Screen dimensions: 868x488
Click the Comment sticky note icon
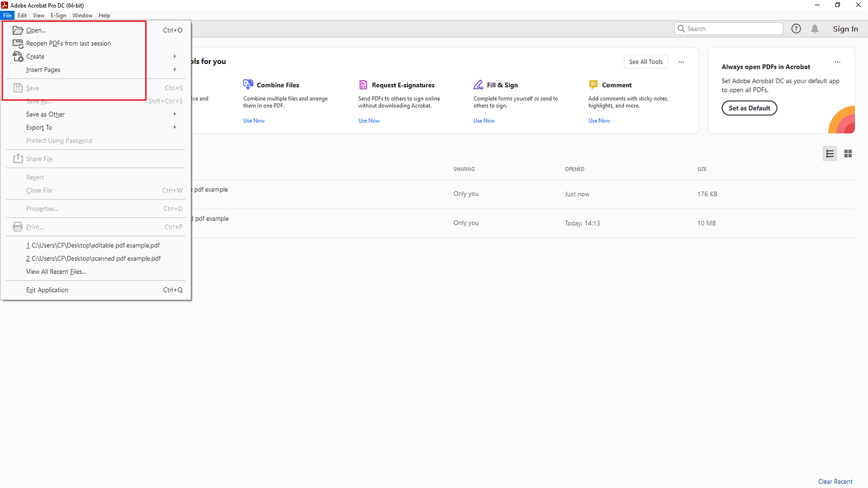(x=593, y=85)
